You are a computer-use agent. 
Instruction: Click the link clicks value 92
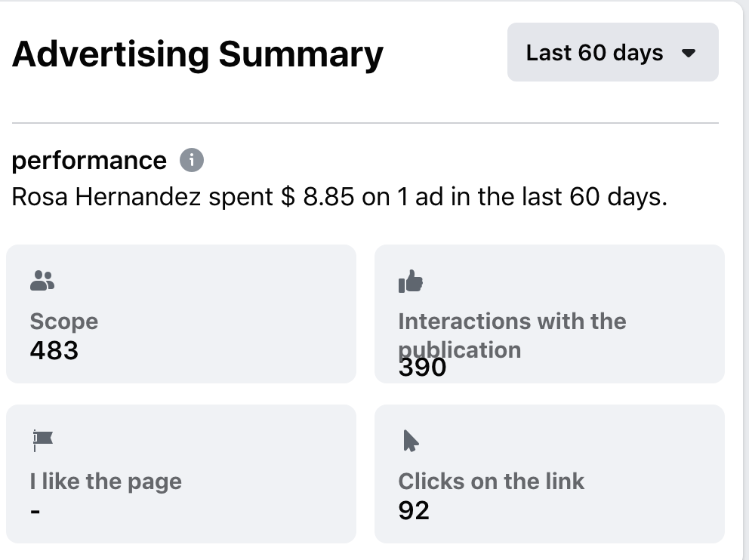tap(414, 510)
